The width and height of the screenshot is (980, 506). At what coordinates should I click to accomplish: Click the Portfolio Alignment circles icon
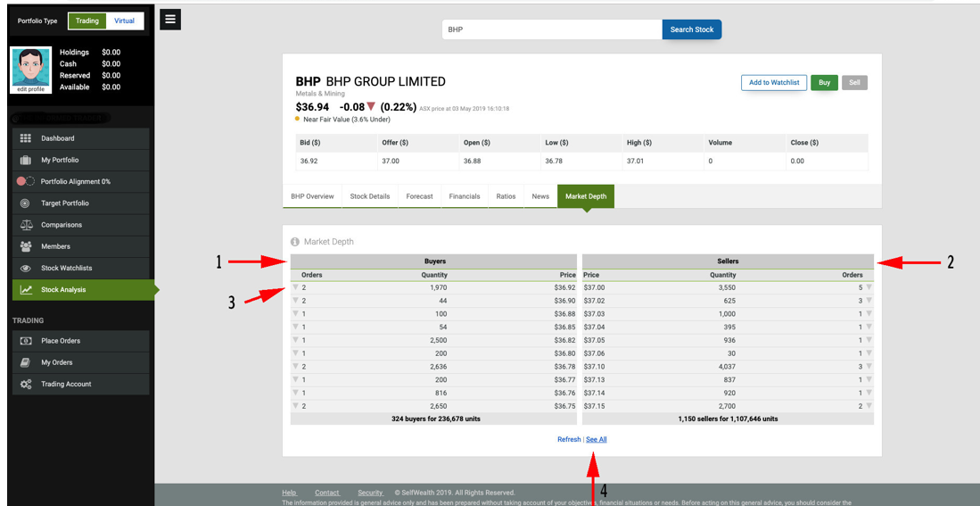tap(26, 181)
